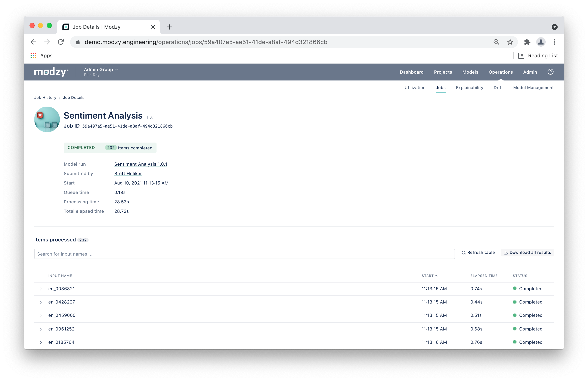Click the COMPLETED status badge
The image size is (588, 381).
pos(81,148)
